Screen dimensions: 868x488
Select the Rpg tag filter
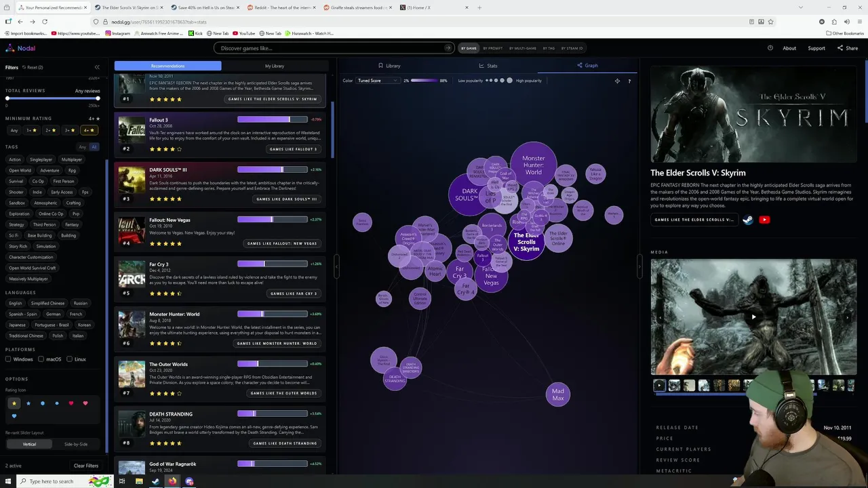pyautogui.click(x=72, y=170)
